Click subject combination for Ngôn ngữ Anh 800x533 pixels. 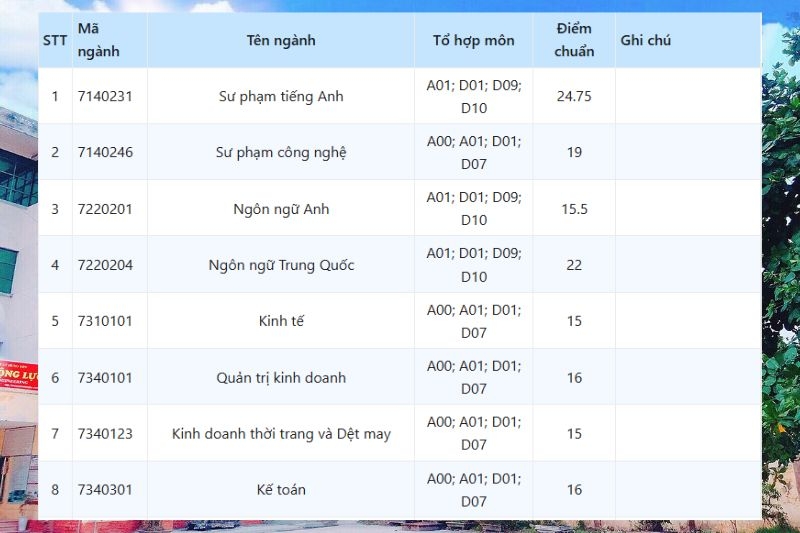[474, 209]
